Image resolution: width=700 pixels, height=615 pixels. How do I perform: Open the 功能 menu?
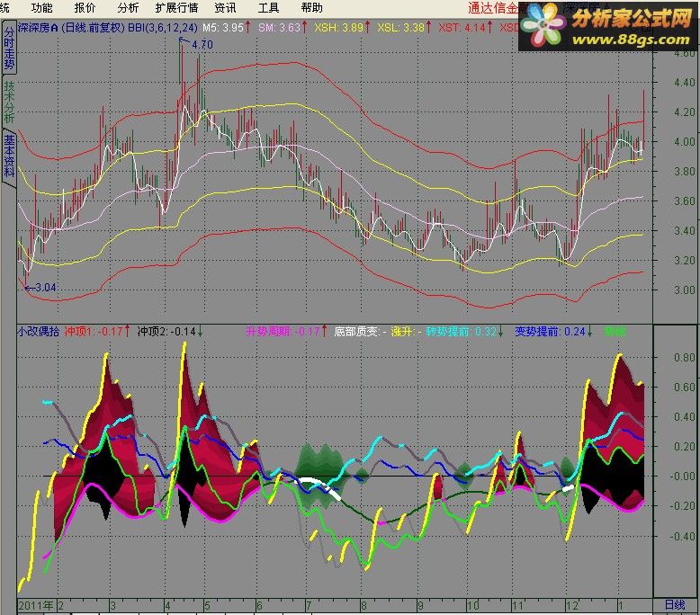[x=42, y=8]
